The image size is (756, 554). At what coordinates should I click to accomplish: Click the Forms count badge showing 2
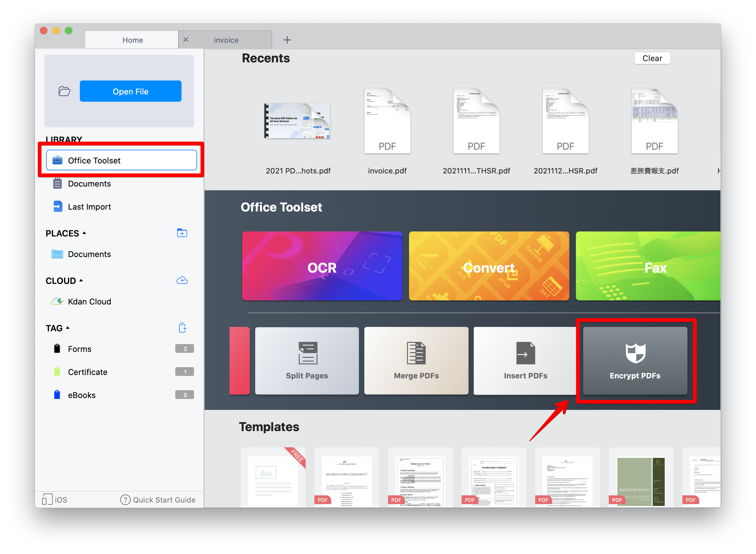tap(184, 349)
